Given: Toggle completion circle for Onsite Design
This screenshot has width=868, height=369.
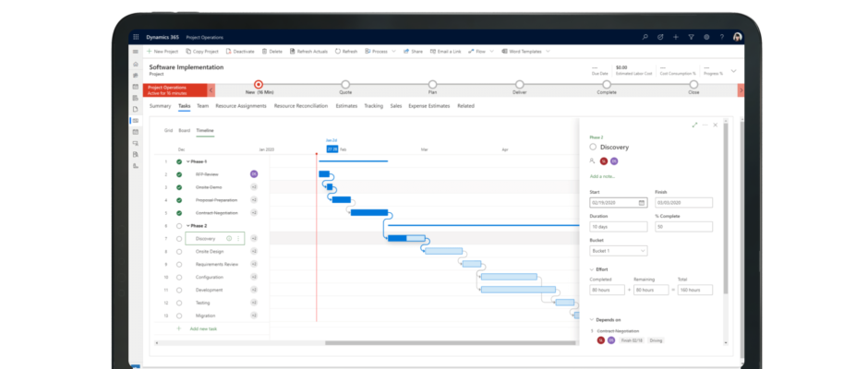Looking at the screenshot, I should 179,251.
